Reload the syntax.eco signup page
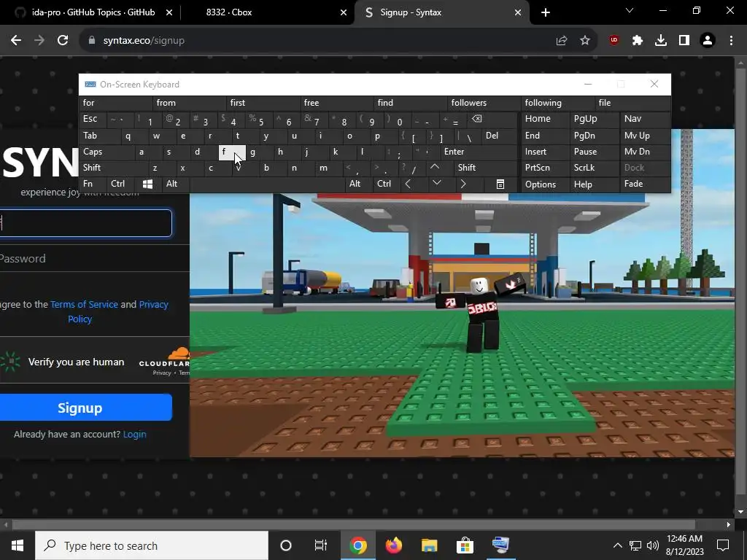The image size is (747, 560). click(x=63, y=41)
